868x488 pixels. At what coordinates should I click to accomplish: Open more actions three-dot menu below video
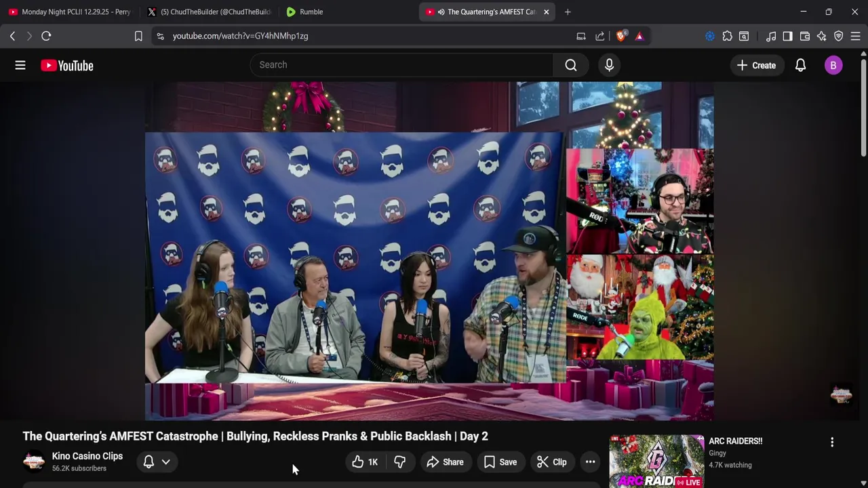point(591,462)
